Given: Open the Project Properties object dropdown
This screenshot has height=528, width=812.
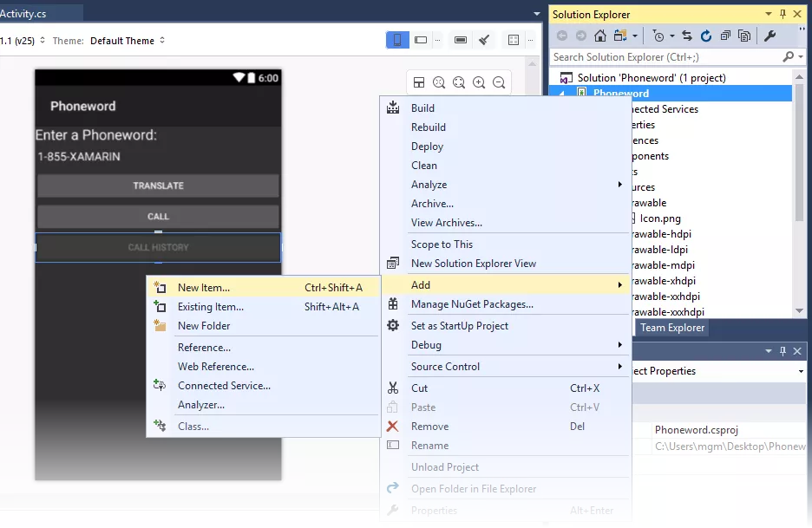Looking at the screenshot, I should coord(801,371).
